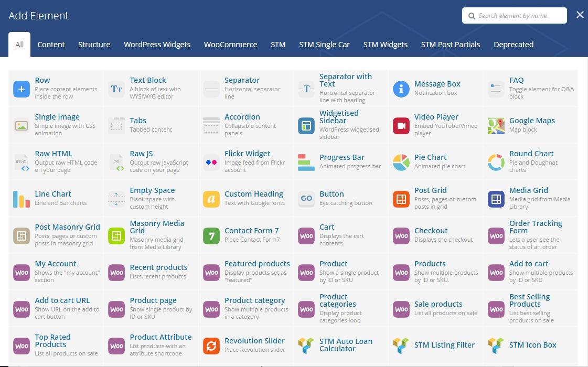Choose the GO Button icon

coord(306,199)
